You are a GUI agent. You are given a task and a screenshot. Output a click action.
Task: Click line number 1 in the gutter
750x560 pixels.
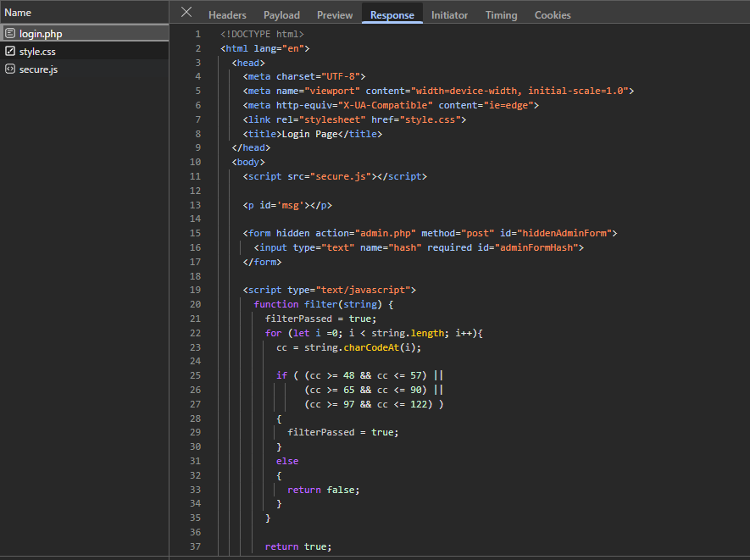[x=197, y=34]
